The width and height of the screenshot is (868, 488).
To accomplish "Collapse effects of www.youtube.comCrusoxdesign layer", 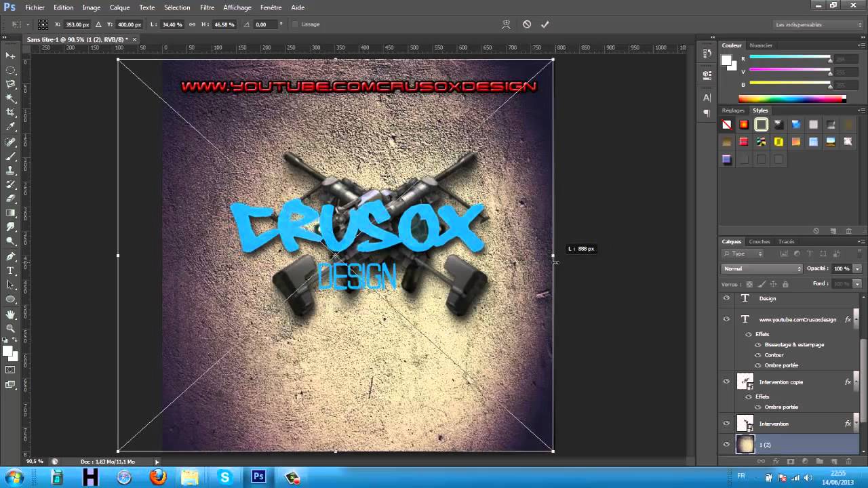I will tap(857, 319).
